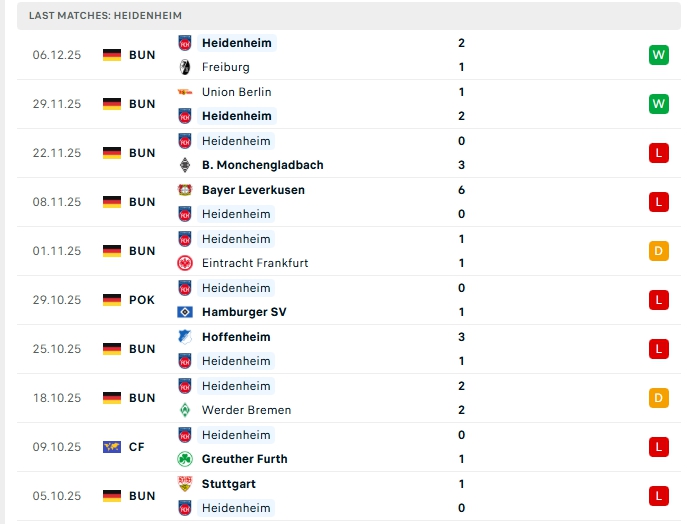Open the Stuttgart team link
This screenshot has height=524, width=691.
pos(228,484)
